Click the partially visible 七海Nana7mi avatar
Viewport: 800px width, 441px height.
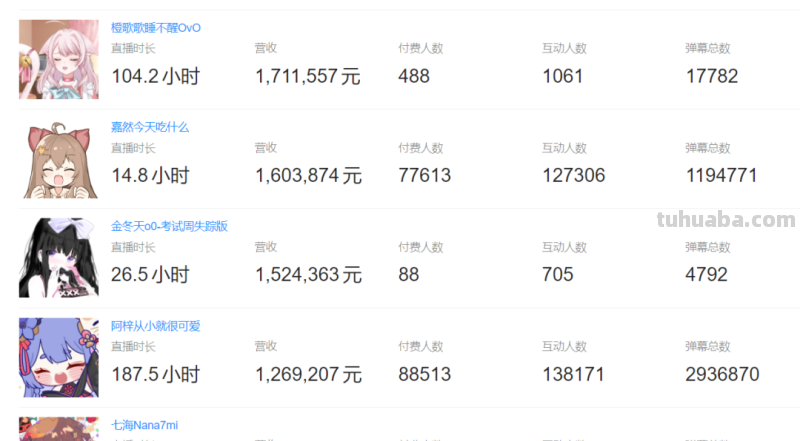pyautogui.click(x=59, y=429)
